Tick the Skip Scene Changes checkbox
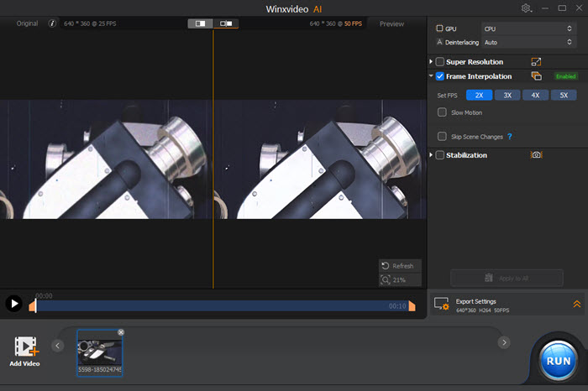This screenshot has height=391, width=588. pyautogui.click(x=442, y=136)
